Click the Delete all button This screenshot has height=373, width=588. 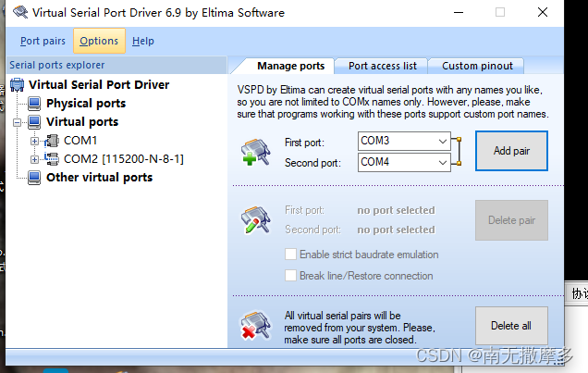pos(511,326)
